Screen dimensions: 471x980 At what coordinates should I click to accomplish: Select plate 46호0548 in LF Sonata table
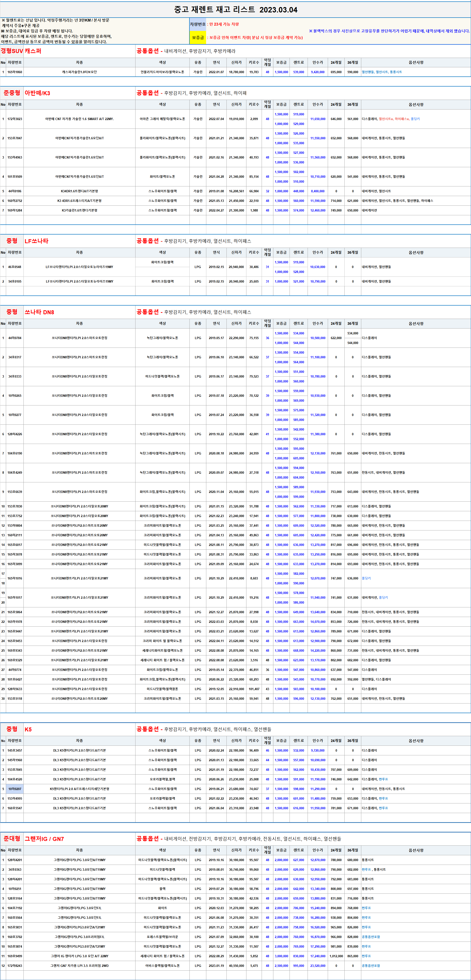click(15, 267)
